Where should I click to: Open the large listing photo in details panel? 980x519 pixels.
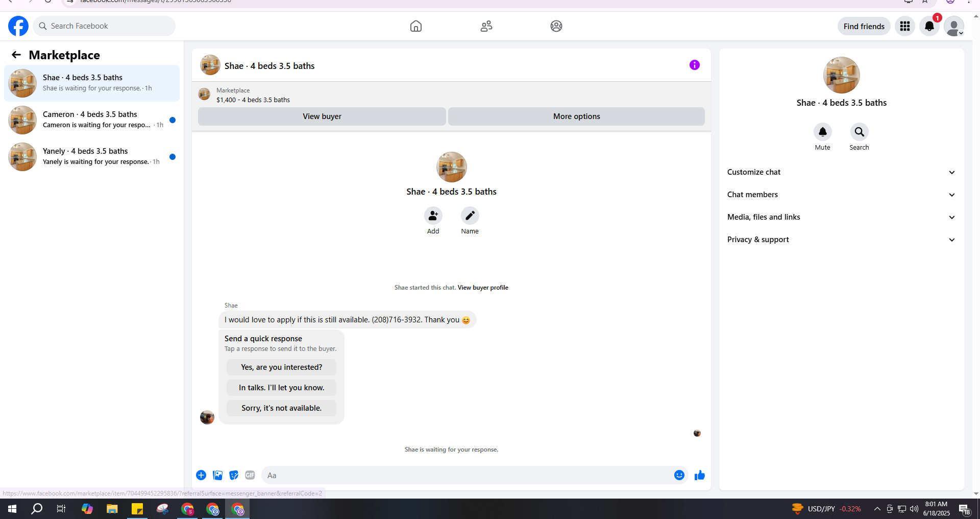[x=842, y=75]
